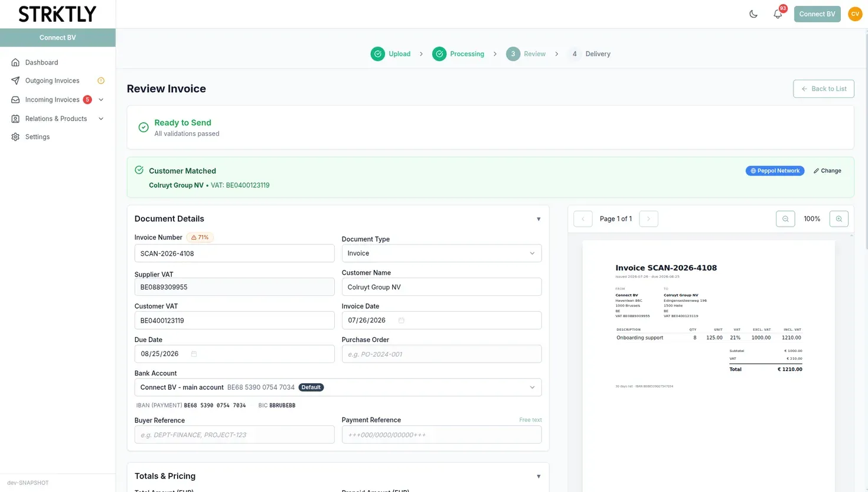Toggle Free text for Payment Reference

(x=530, y=420)
